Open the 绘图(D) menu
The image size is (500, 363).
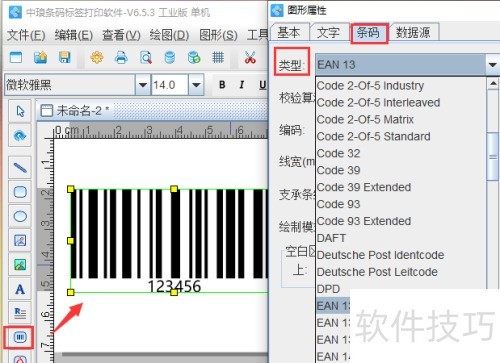tap(169, 35)
